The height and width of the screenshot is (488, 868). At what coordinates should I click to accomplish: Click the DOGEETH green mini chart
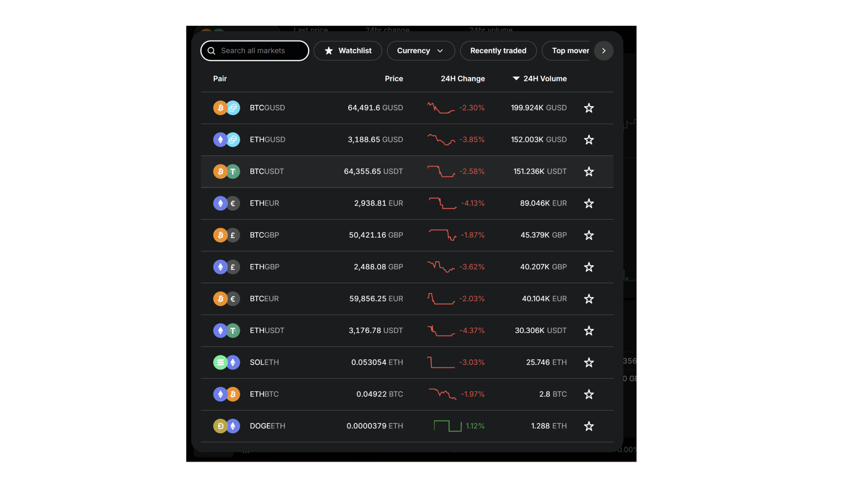(x=444, y=426)
